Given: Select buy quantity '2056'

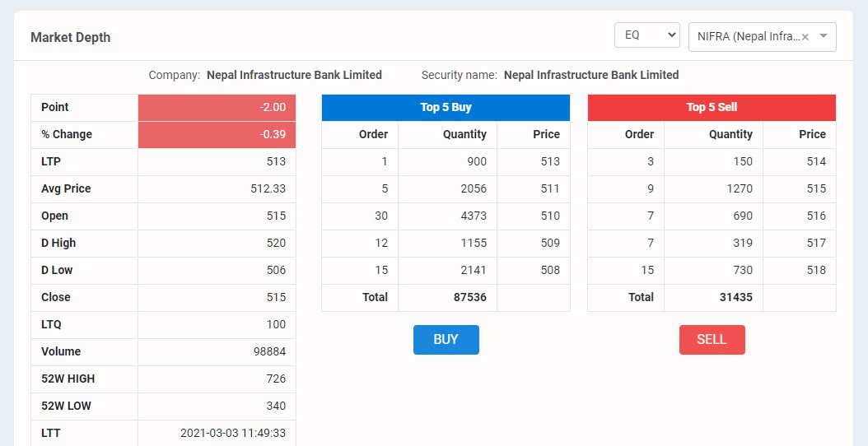Looking at the screenshot, I should pyautogui.click(x=474, y=188).
